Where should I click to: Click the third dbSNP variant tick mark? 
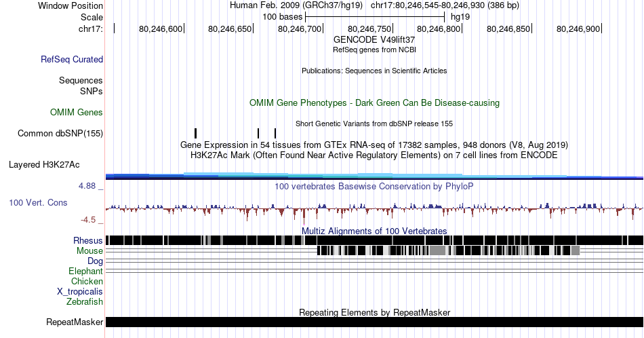click(x=275, y=133)
